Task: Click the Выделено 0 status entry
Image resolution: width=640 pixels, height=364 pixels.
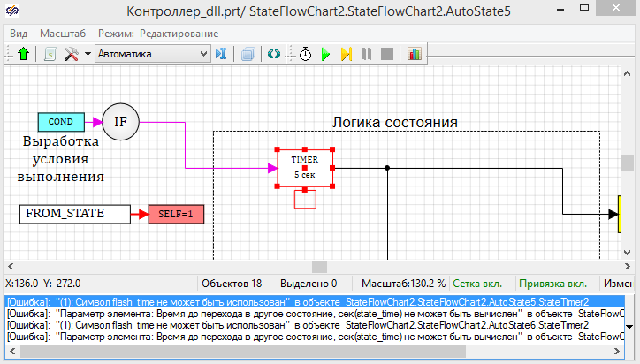Action: tap(309, 284)
